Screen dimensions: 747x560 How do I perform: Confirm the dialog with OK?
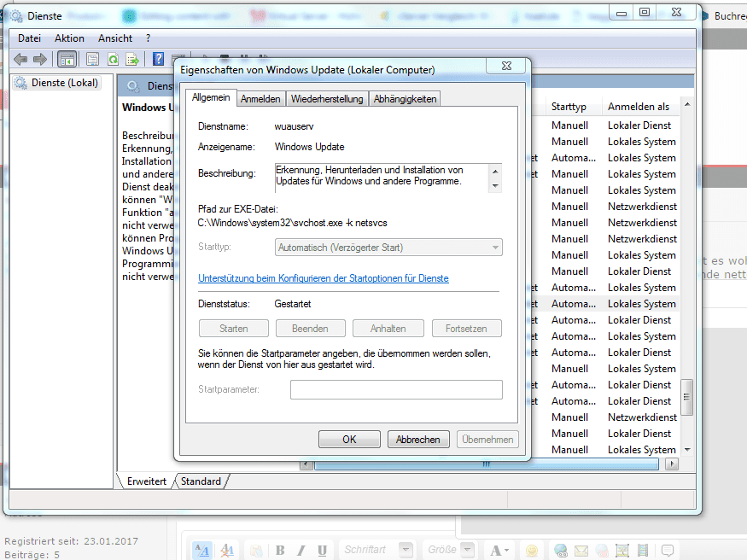tap(349, 439)
